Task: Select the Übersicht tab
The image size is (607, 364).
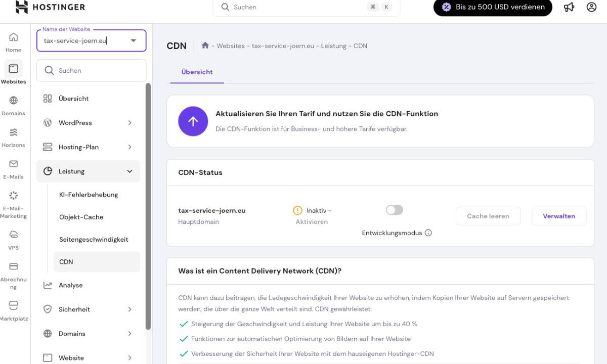Action: tap(197, 72)
